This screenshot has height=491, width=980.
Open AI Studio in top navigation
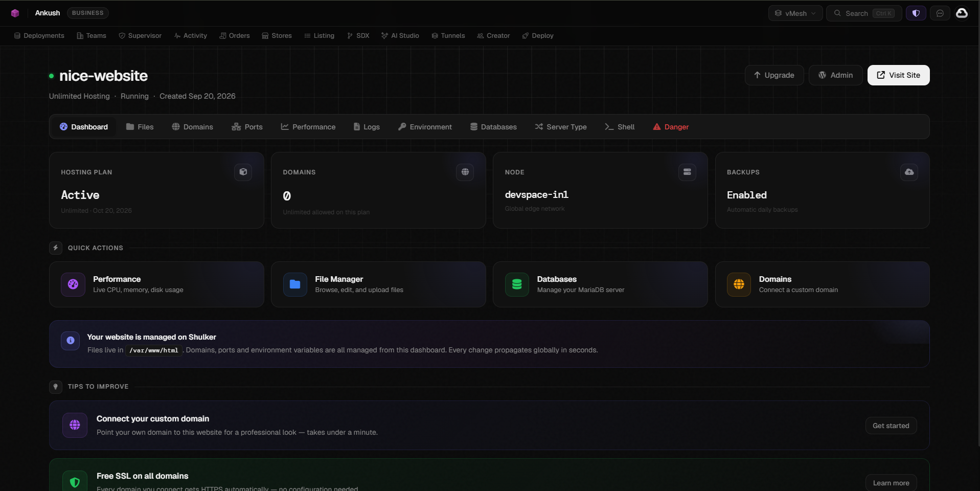pyautogui.click(x=400, y=36)
